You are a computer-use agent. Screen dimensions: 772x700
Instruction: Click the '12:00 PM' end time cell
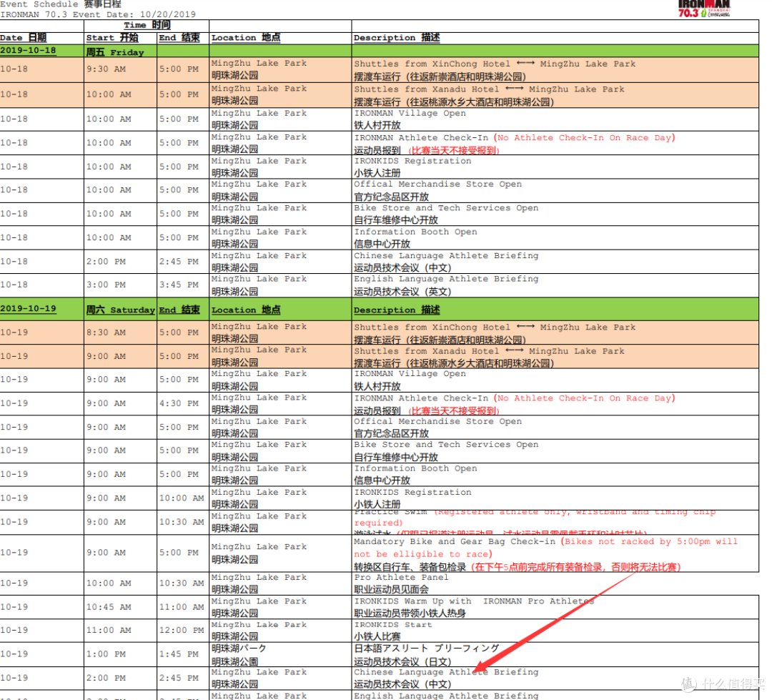pyautogui.click(x=181, y=631)
